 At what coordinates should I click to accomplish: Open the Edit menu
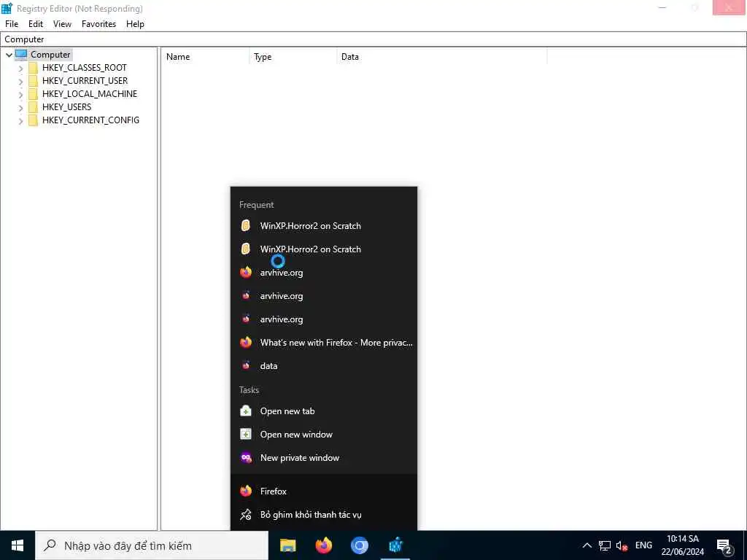tap(36, 24)
